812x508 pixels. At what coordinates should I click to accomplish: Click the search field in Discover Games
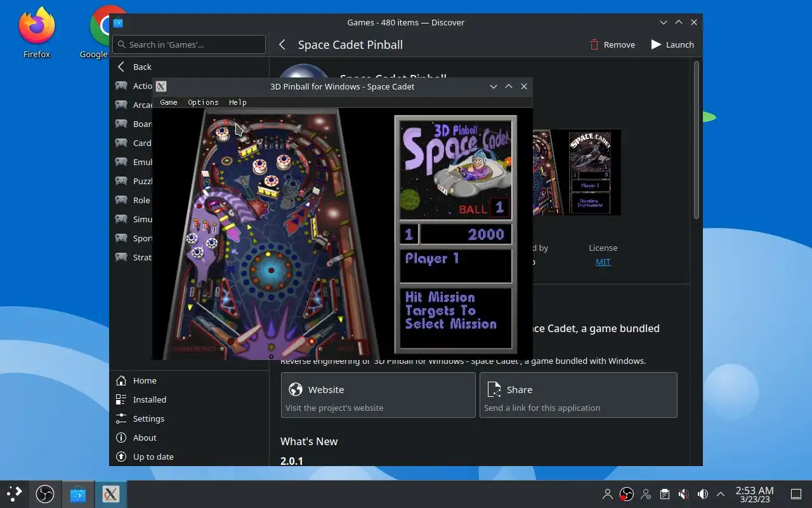click(189, 44)
